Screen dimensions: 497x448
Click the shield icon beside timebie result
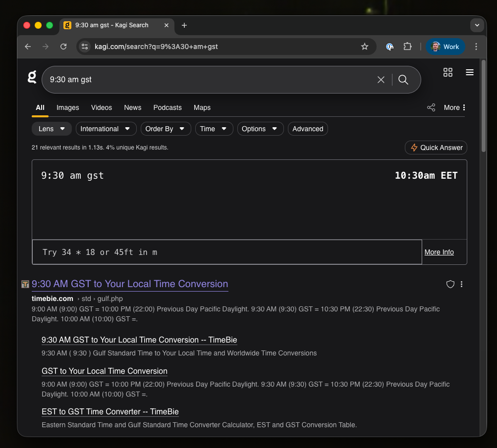tap(450, 284)
